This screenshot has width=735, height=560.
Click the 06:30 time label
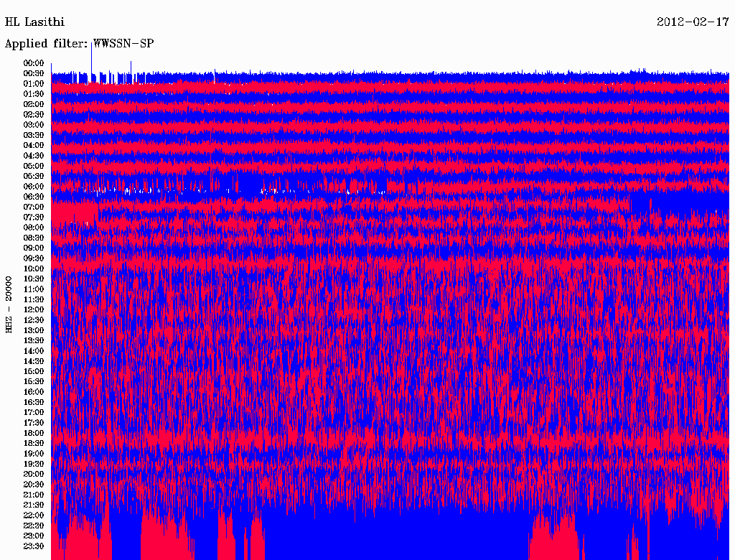pos(34,197)
